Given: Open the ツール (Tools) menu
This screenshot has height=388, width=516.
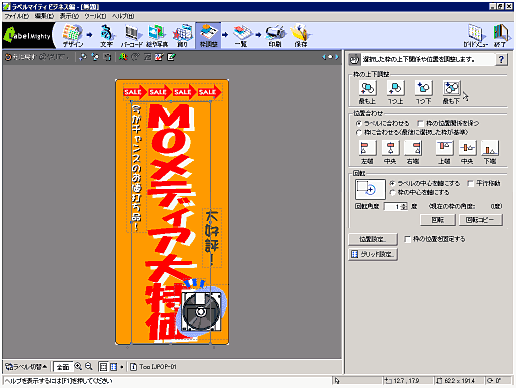Looking at the screenshot, I should click(95, 16).
